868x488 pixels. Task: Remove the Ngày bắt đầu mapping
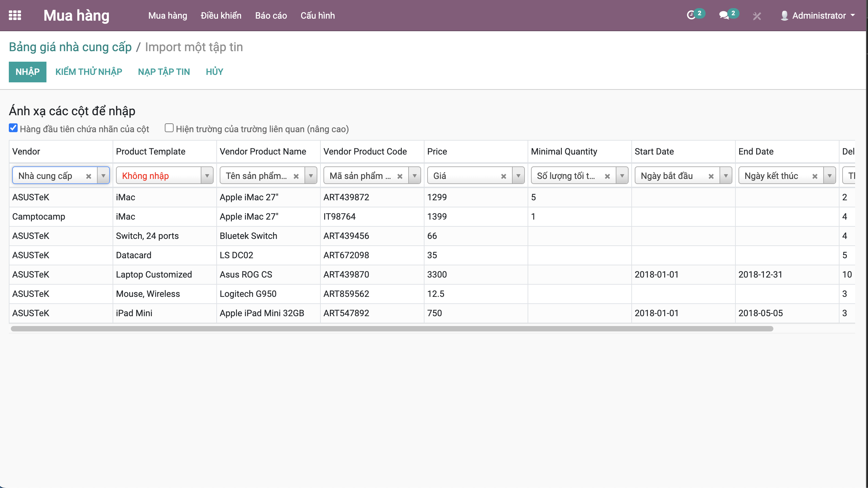[x=711, y=176]
